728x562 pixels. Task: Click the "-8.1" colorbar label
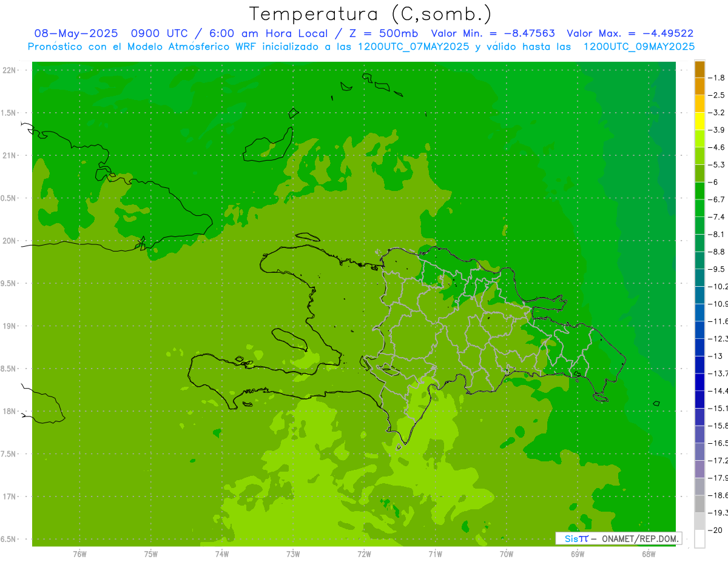[716, 234]
